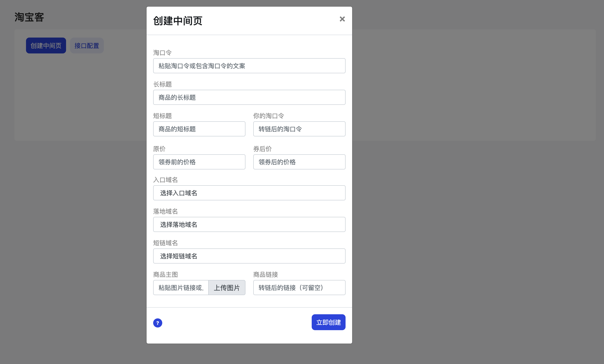Screen dimensions: 604x364
Task: Click the 短链域名 field label
Action: point(166,243)
